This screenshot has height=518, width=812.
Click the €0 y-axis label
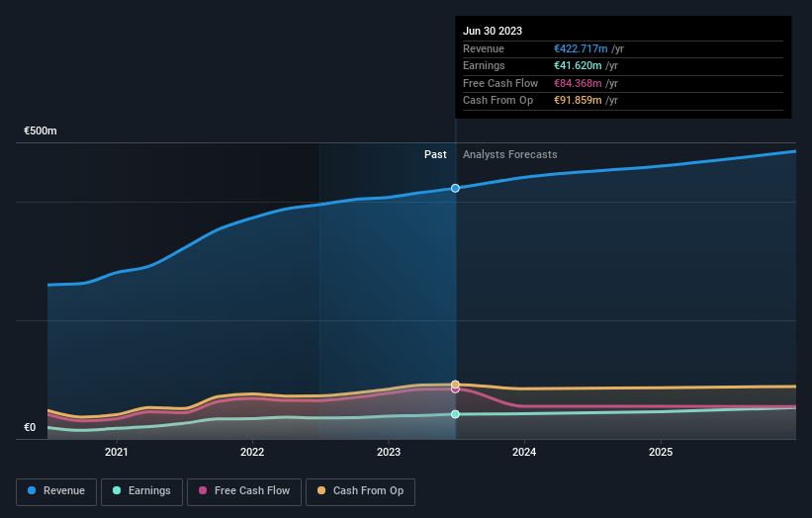click(x=30, y=427)
